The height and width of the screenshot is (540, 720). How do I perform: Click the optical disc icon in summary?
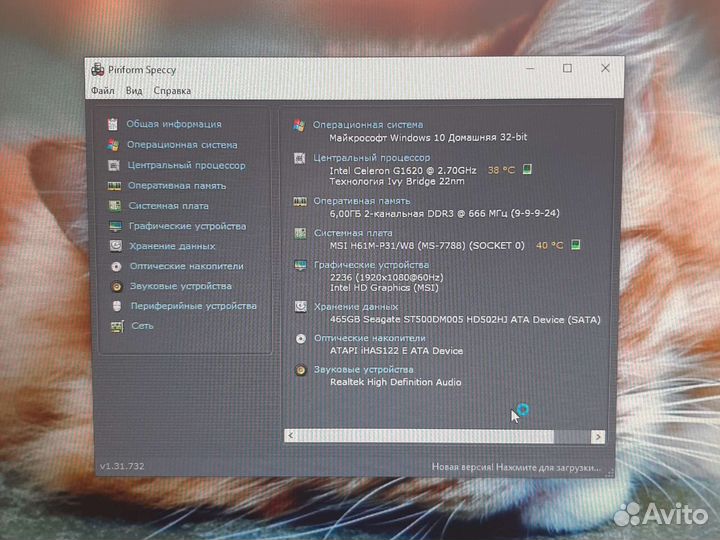click(x=301, y=339)
